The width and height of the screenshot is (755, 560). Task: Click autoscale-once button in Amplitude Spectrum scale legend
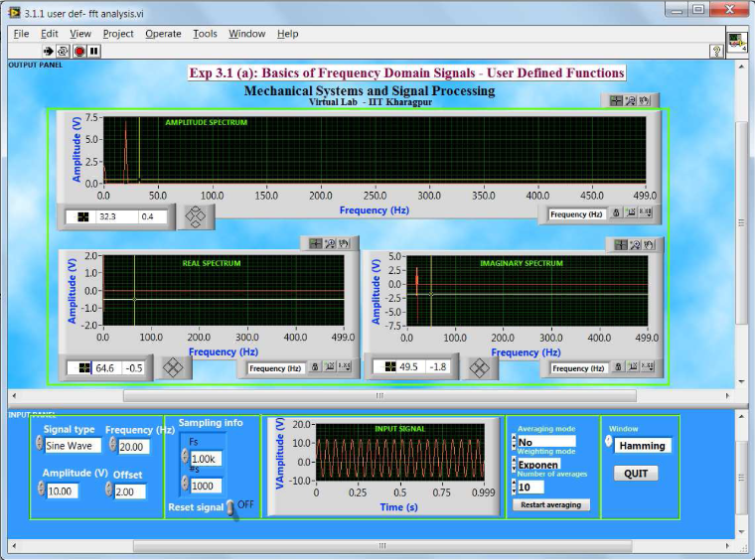[631, 212]
